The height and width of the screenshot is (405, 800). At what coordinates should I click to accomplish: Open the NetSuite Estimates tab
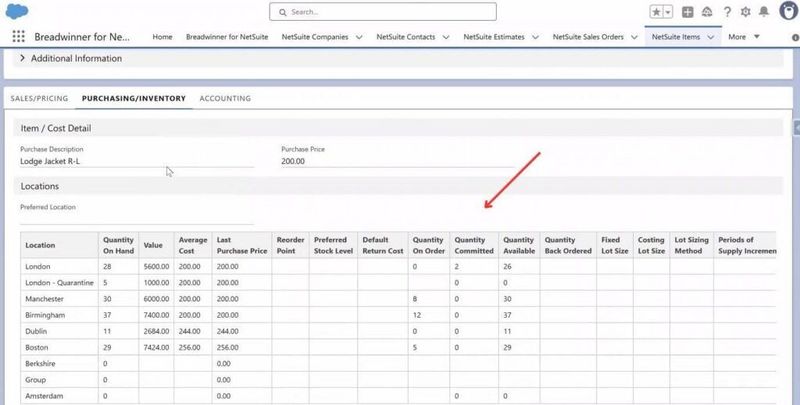494,37
